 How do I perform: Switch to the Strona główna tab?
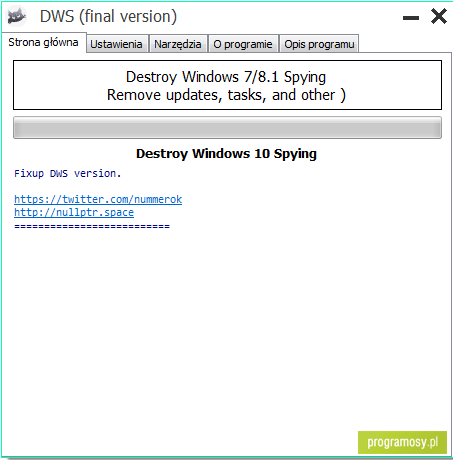[44, 42]
